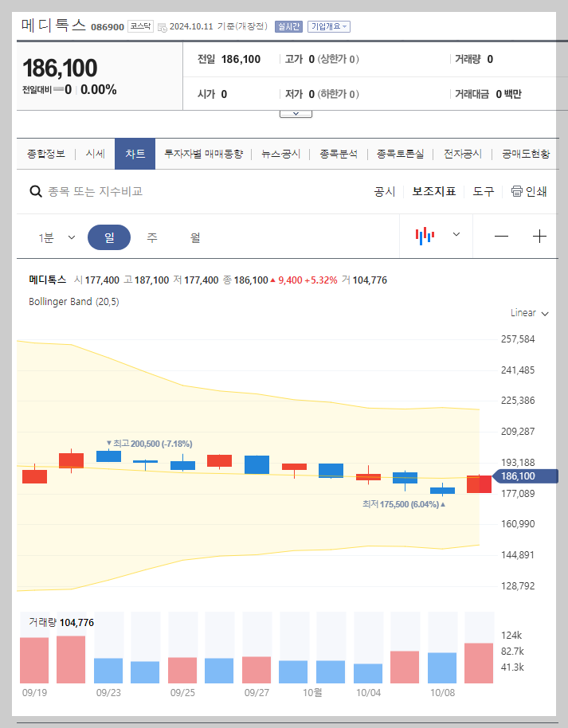Click the search magnifier icon

(x=36, y=191)
